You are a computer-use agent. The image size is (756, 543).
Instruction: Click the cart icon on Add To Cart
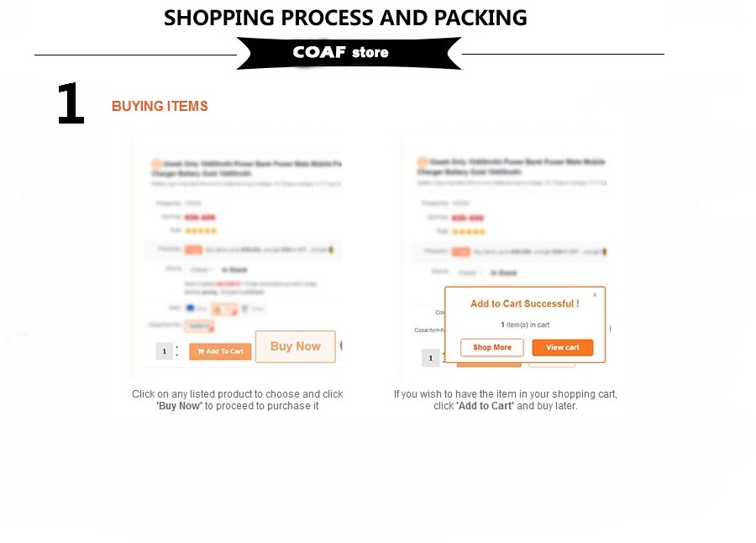201,351
